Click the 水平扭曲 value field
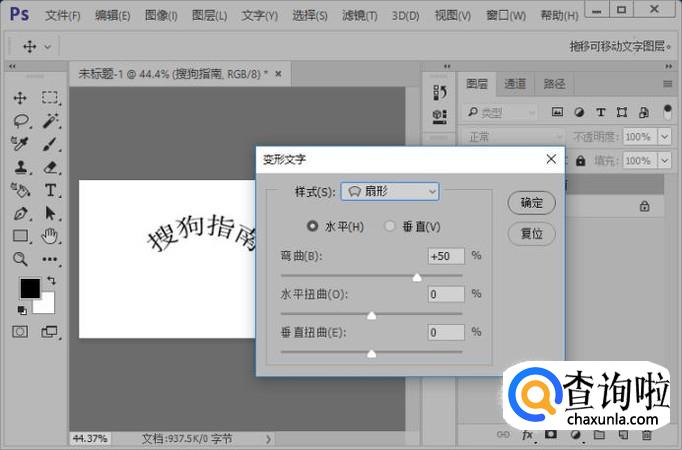The height and width of the screenshot is (450, 682). 446,294
